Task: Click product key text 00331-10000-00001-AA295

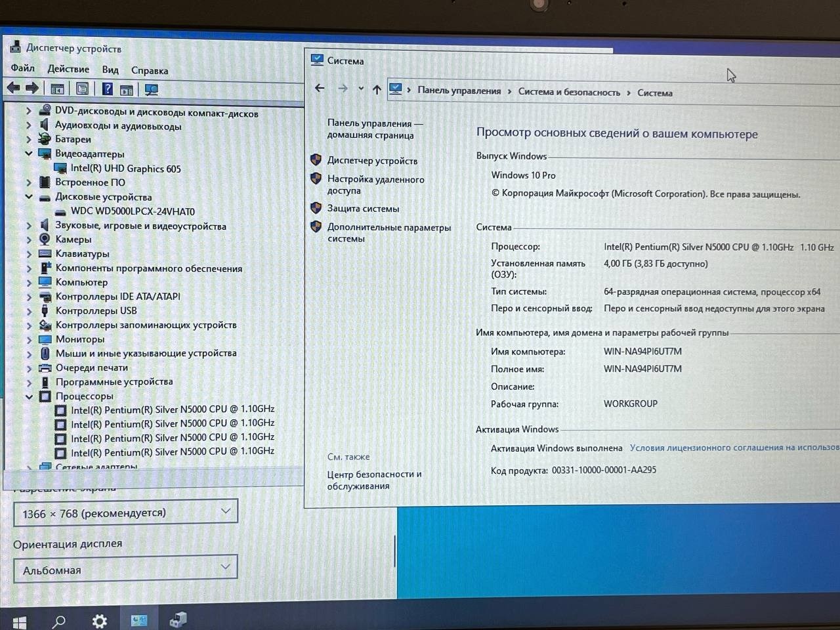Action: 604,470
